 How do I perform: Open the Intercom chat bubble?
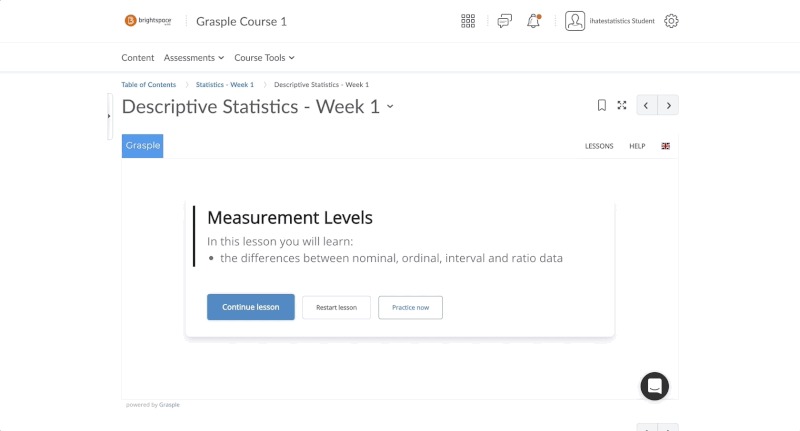point(654,386)
